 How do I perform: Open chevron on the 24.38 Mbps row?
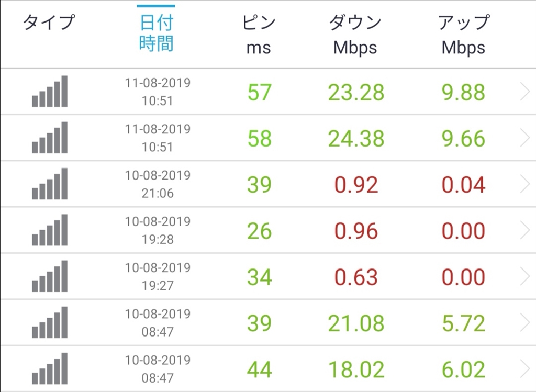525,139
